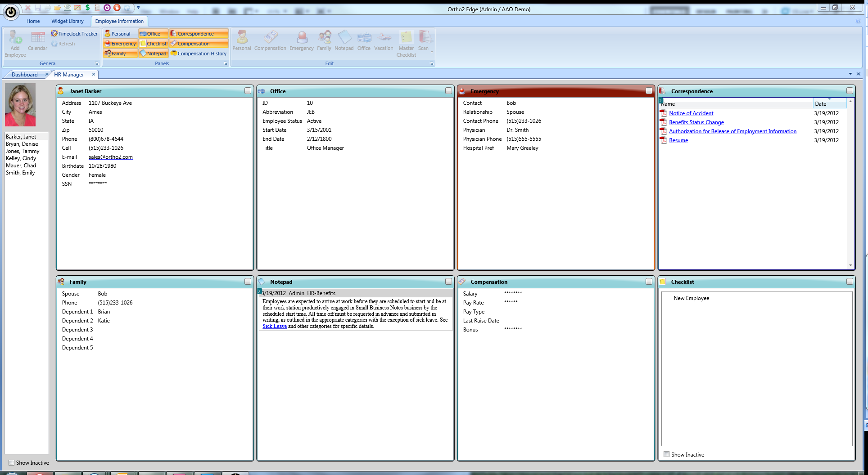Click the open folder icon in quick access toolbar
Viewport: 868px width, 475px height.
tap(57, 8)
